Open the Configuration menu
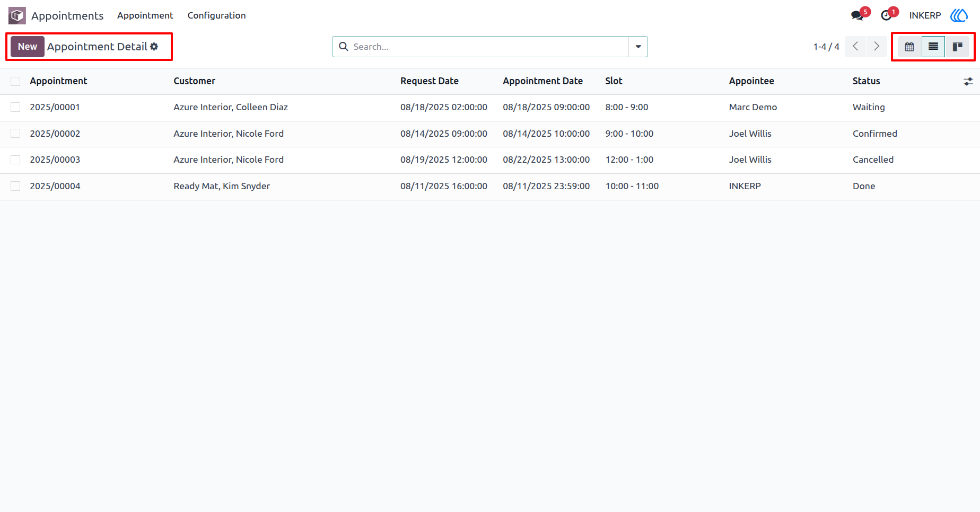This screenshot has height=512, width=980. click(x=216, y=15)
